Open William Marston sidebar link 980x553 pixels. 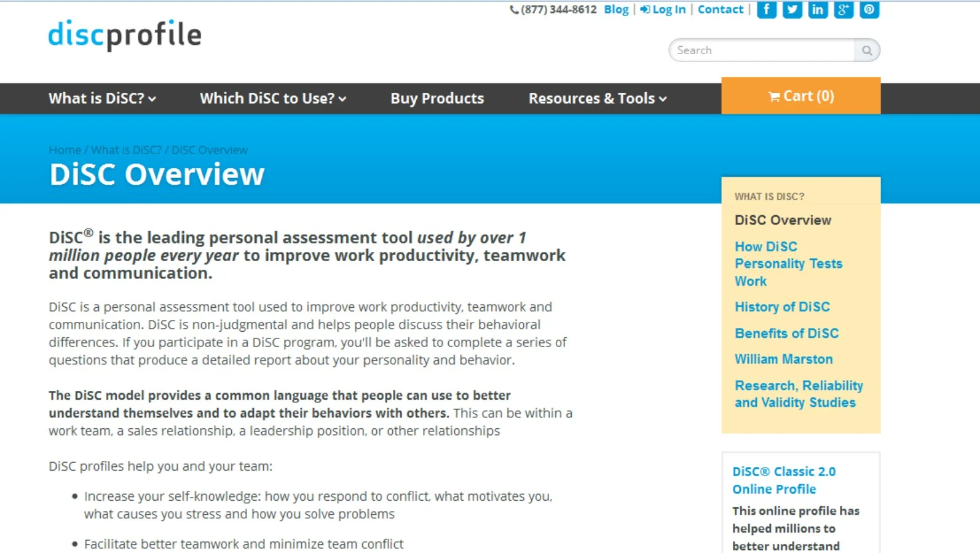784,359
